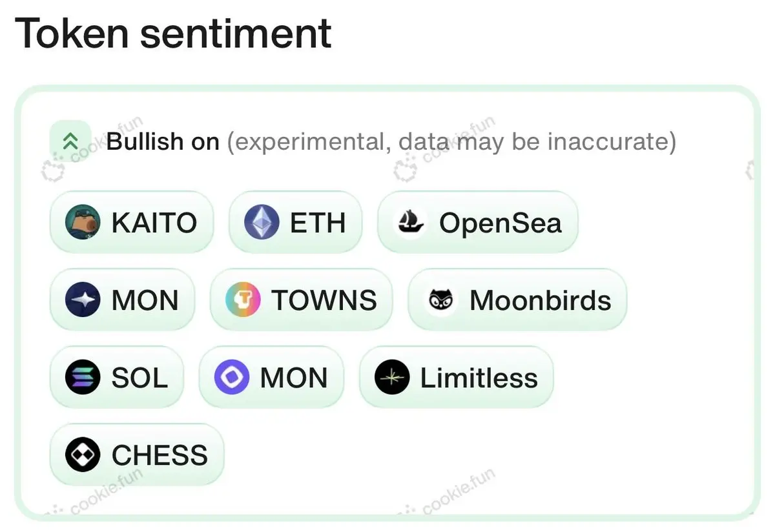
Task: Click the KAITO capybara avatar icon
Action: (83, 223)
